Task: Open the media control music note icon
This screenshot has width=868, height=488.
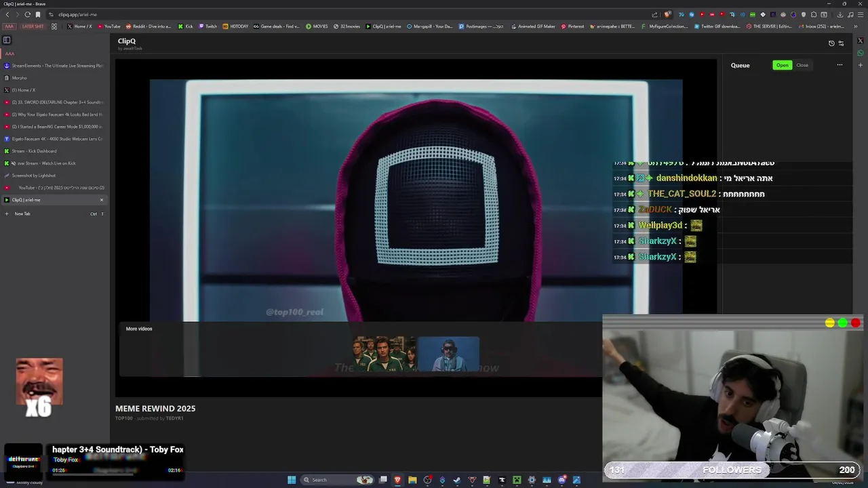Action: pyautogui.click(x=850, y=14)
